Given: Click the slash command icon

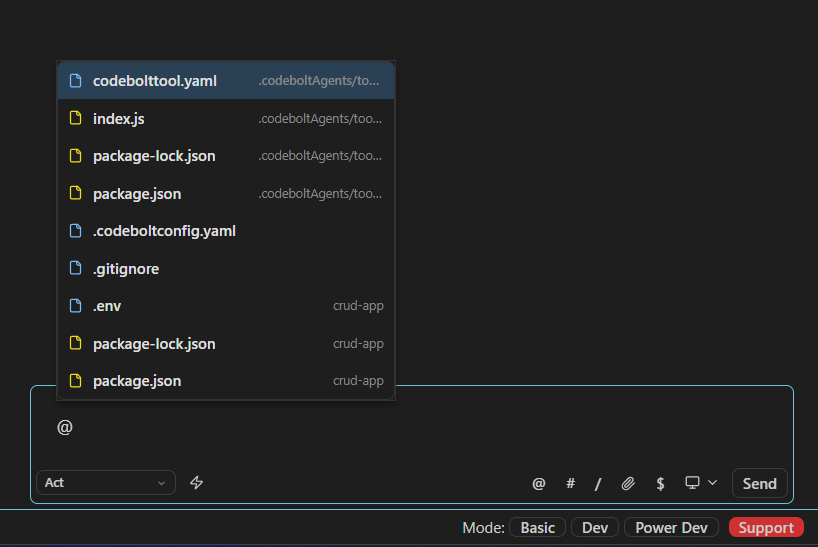Looking at the screenshot, I should (598, 484).
